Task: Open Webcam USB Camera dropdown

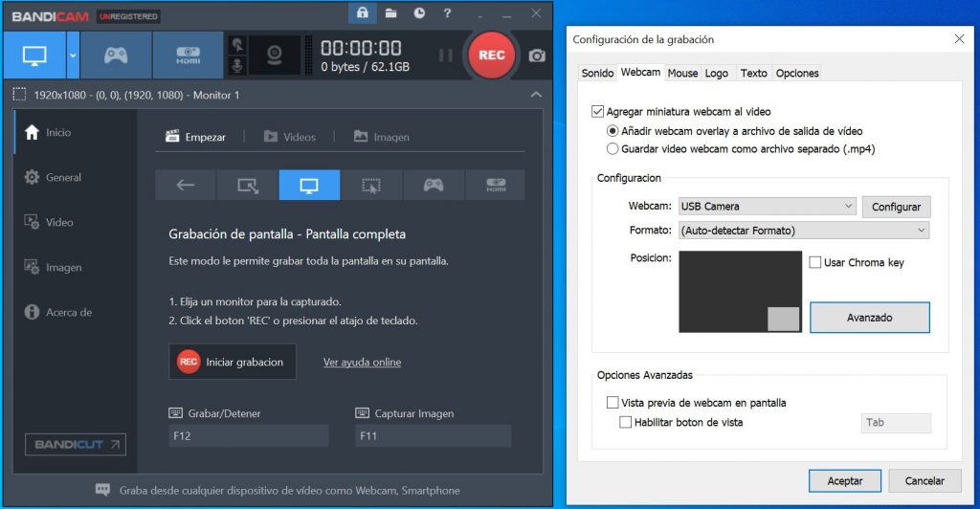Action: click(768, 206)
